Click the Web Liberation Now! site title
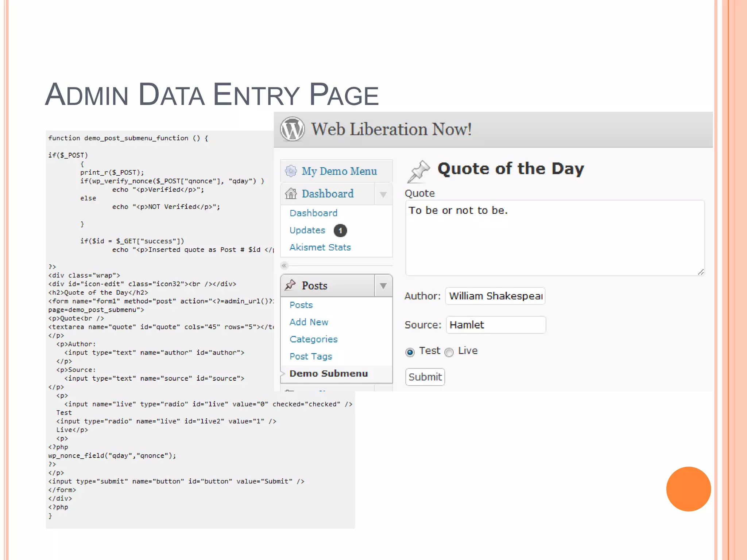 pos(391,129)
